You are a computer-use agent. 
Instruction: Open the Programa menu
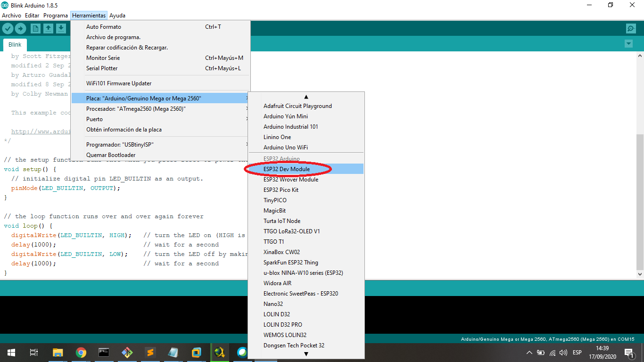(x=56, y=16)
